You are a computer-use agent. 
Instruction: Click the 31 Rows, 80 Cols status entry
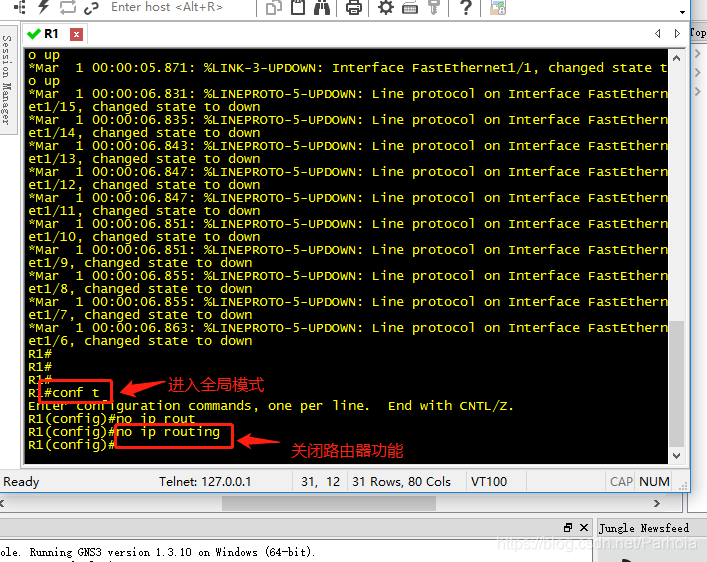[x=401, y=482]
